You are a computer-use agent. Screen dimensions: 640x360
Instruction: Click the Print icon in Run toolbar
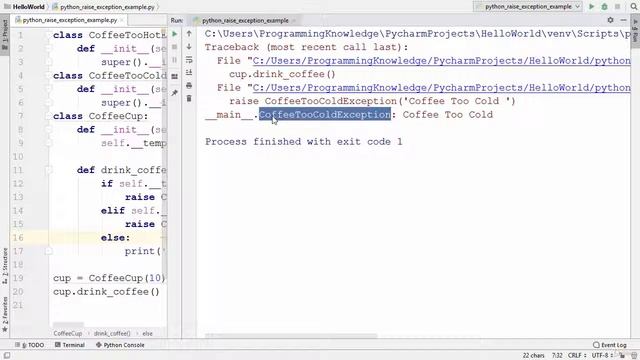[189, 86]
